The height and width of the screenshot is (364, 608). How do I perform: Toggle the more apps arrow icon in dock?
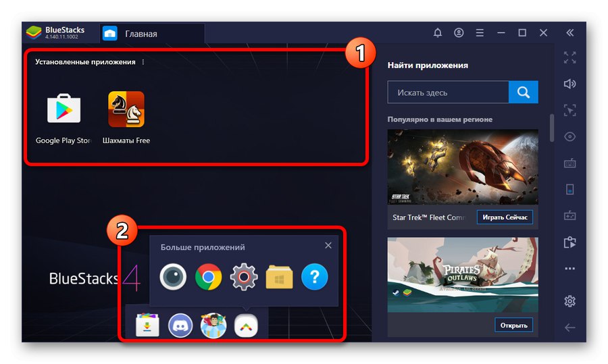246,326
